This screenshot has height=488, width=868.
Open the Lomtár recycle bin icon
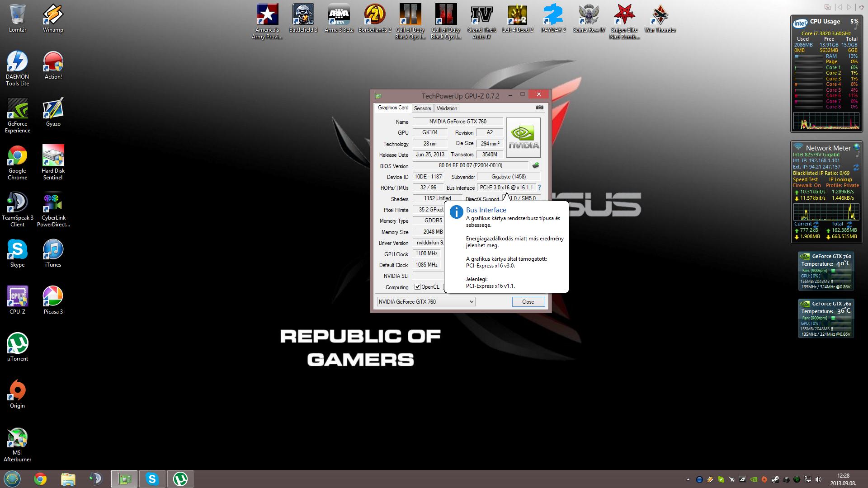coord(17,19)
